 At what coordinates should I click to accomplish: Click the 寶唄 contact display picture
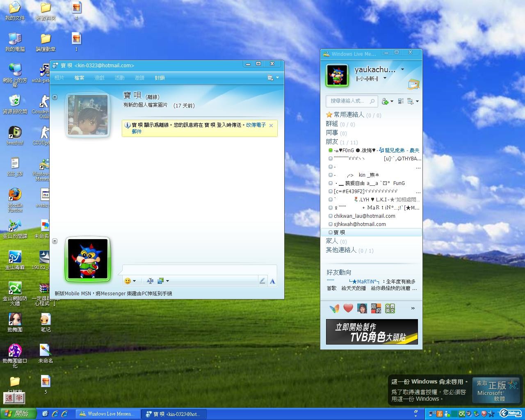pos(88,115)
